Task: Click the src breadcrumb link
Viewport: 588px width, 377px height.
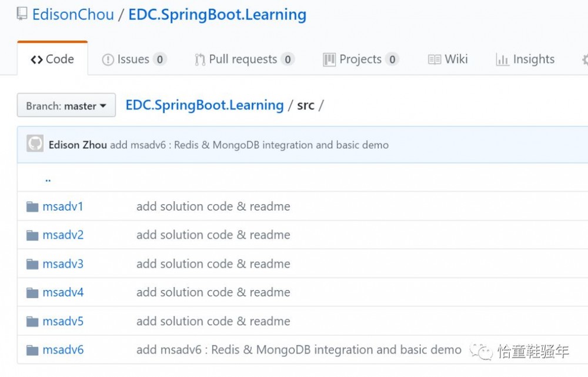Action: point(306,104)
